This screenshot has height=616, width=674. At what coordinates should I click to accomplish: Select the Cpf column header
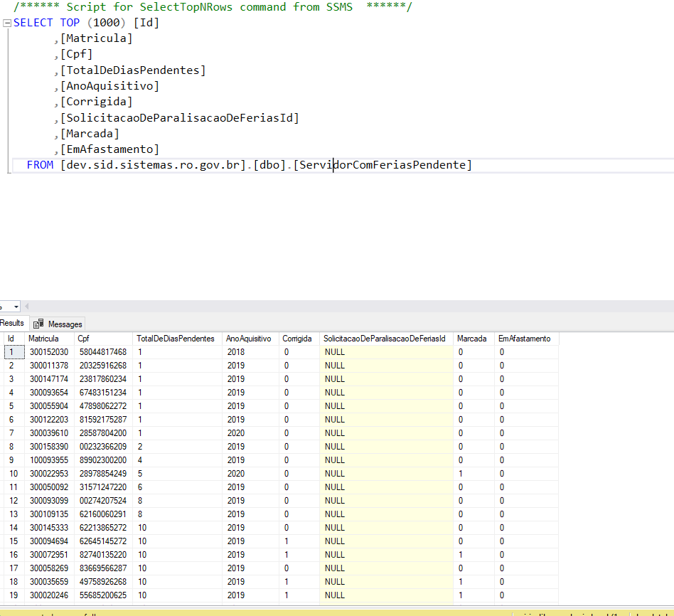tap(103, 339)
